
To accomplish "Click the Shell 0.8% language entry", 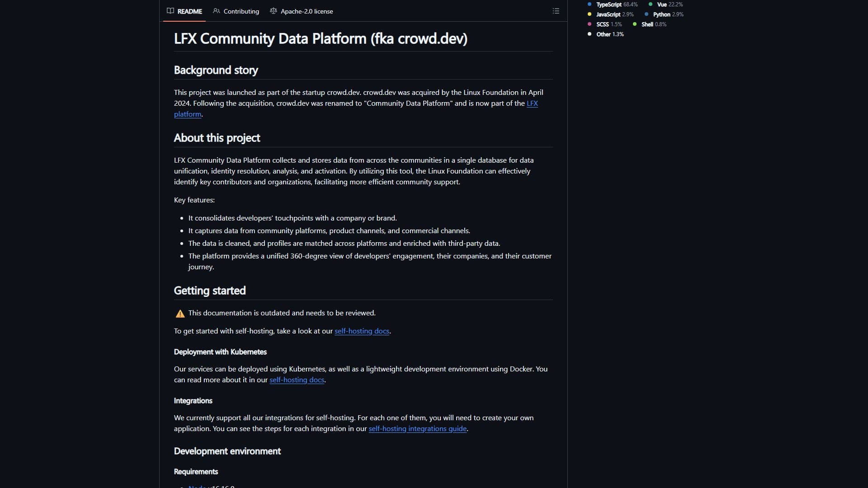I will (650, 24).
